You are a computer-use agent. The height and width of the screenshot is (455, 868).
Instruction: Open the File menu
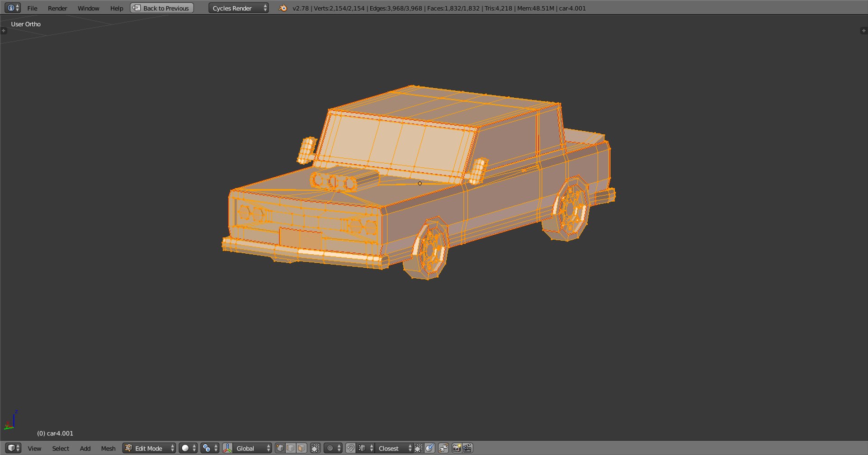[32, 8]
